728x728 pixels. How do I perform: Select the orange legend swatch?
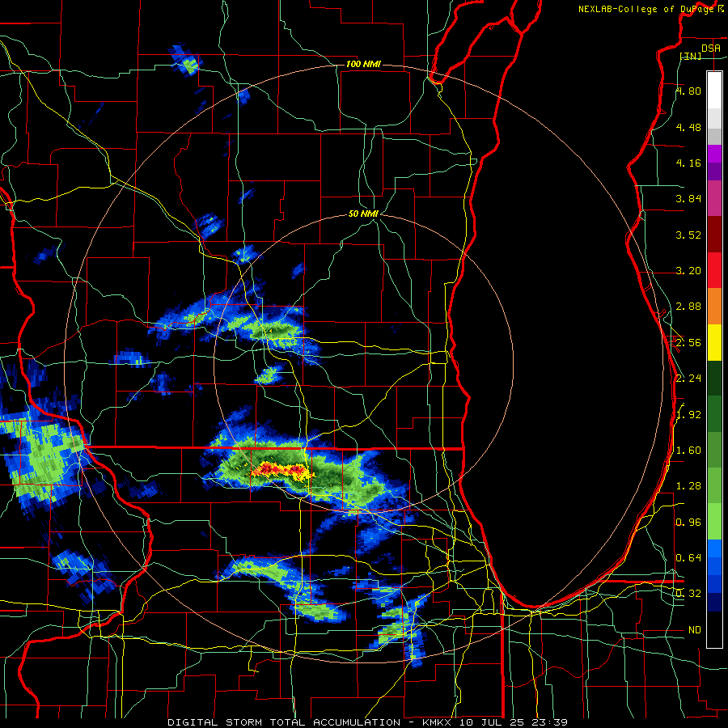tap(714, 307)
